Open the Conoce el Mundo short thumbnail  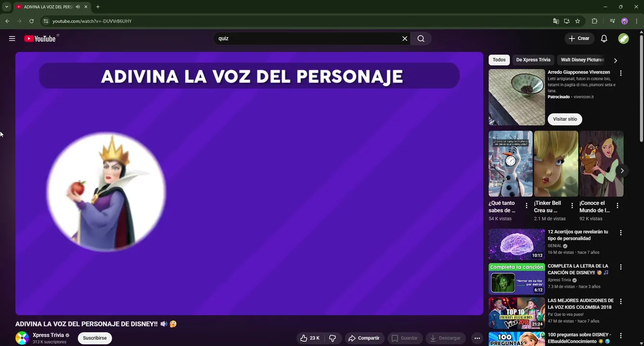click(x=601, y=164)
